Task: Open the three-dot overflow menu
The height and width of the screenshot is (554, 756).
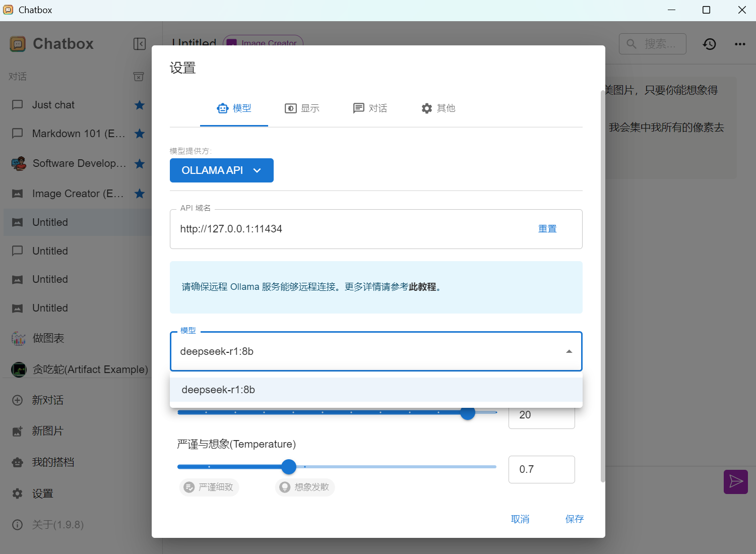Action: pyautogui.click(x=739, y=44)
